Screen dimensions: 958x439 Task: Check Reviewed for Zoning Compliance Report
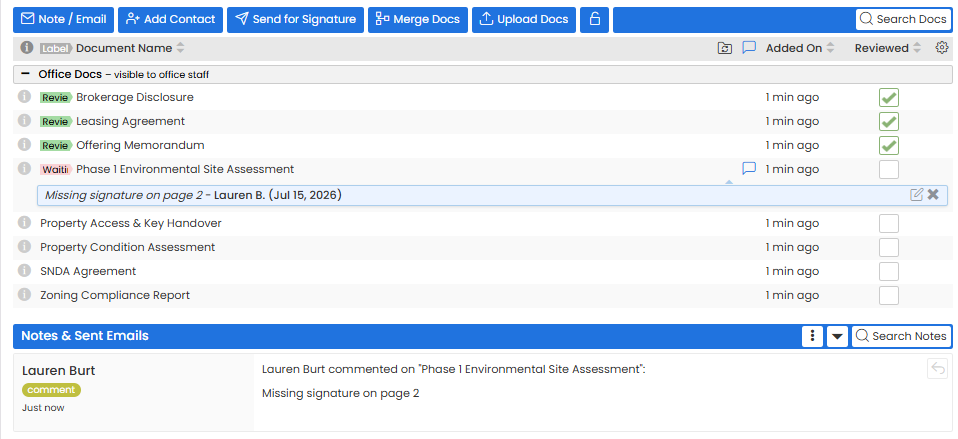pyautogui.click(x=889, y=295)
